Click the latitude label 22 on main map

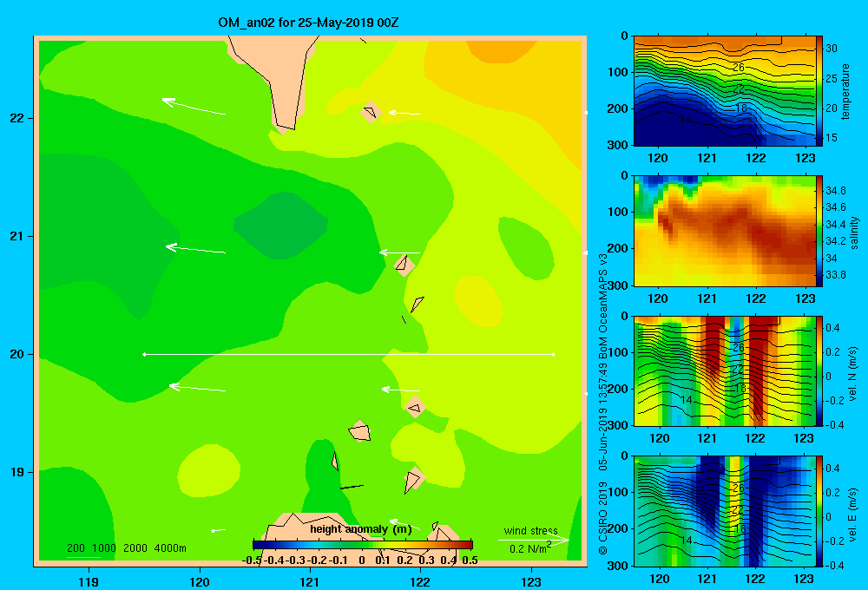click(17, 119)
